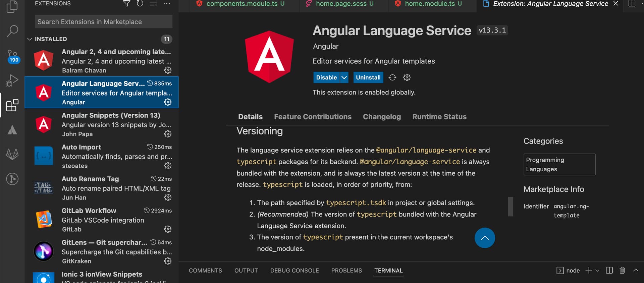
Task: Open the Programming Languages category
Action: click(559, 164)
